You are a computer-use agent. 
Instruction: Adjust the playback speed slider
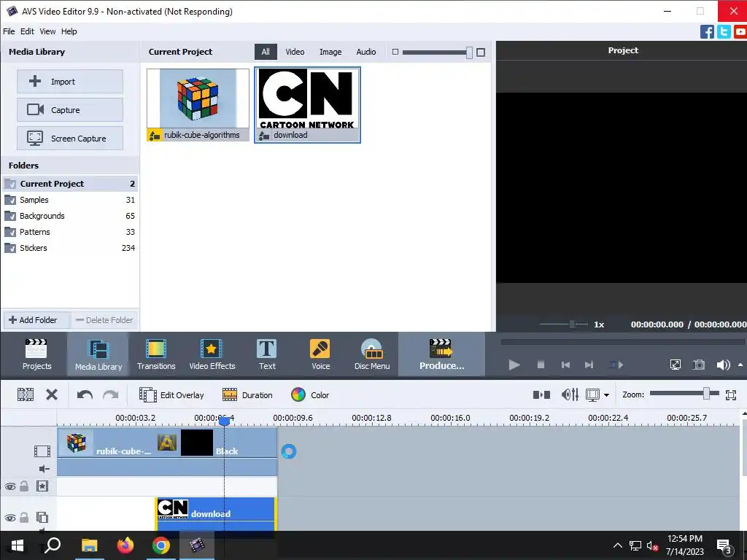pyautogui.click(x=572, y=324)
